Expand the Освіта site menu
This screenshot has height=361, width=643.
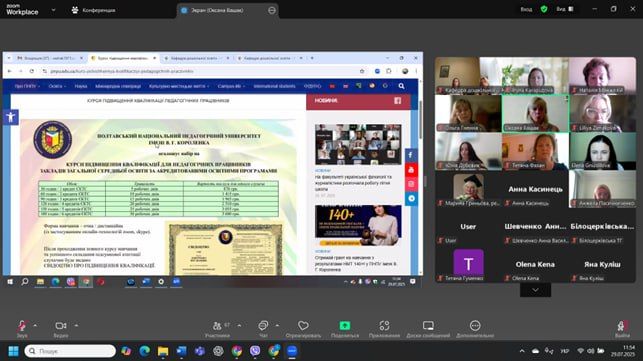(57, 86)
